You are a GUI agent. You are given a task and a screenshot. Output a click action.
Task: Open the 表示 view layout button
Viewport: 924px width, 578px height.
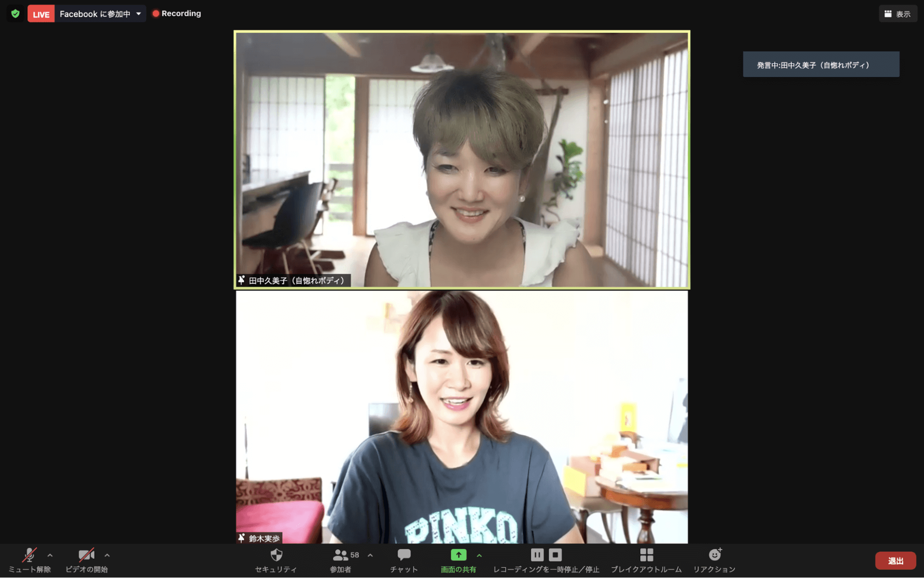(898, 14)
